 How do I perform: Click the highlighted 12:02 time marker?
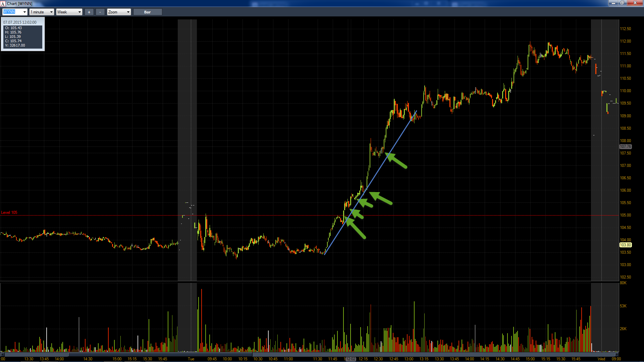[351, 359]
